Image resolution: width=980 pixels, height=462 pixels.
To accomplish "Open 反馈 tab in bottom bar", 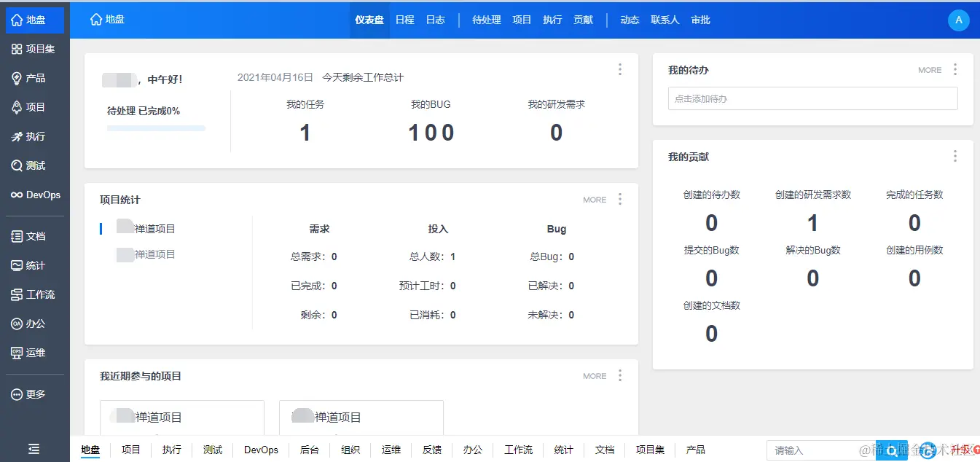I will click(x=432, y=450).
